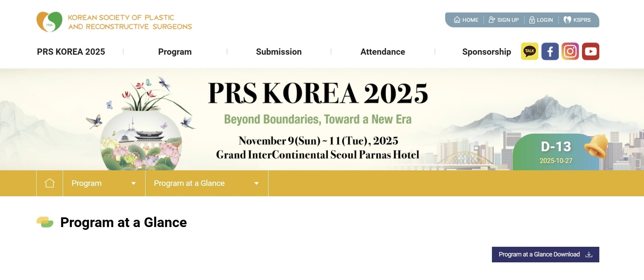This screenshot has width=644, height=280.
Task: Open the Facebook page icon
Action: point(550,51)
